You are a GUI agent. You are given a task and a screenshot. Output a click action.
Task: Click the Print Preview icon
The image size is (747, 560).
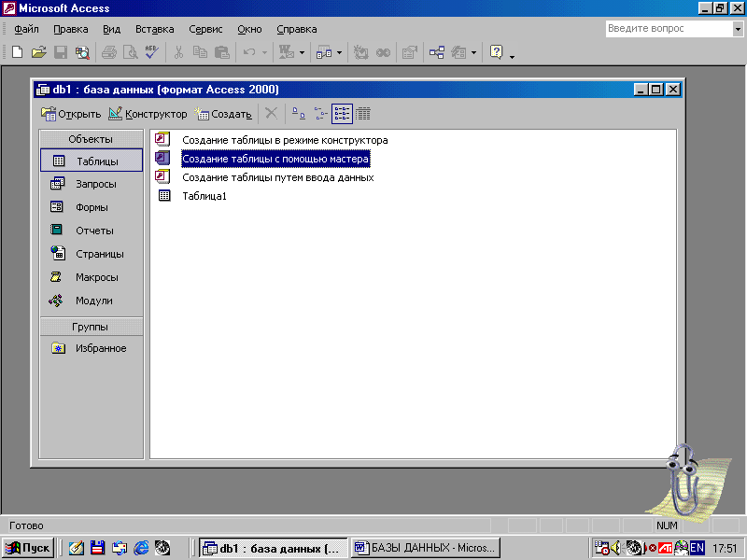coord(131,52)
